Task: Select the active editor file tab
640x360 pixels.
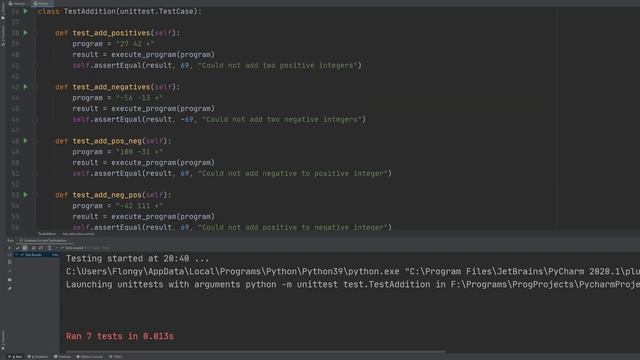Action: click(41, 3)
